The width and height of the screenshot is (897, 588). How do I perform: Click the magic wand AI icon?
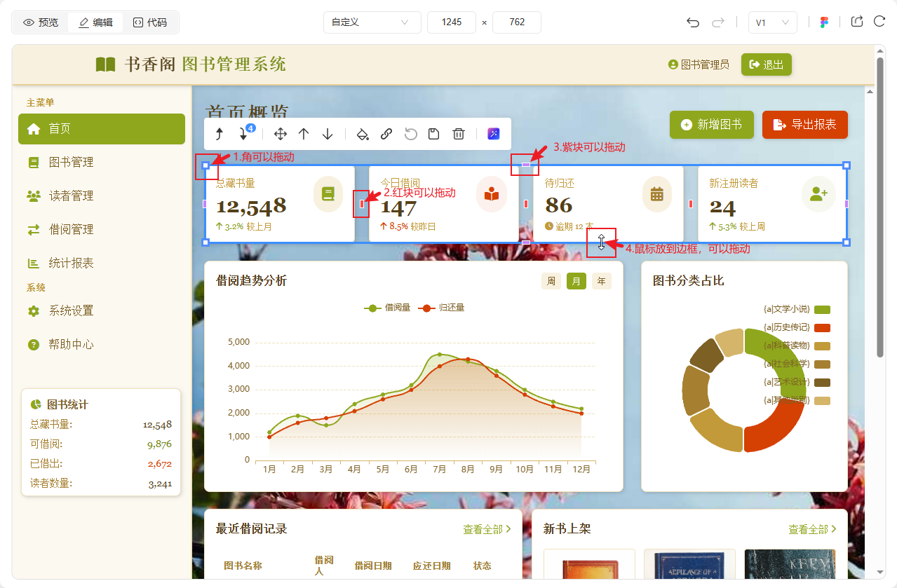click(x=494, y=134)
